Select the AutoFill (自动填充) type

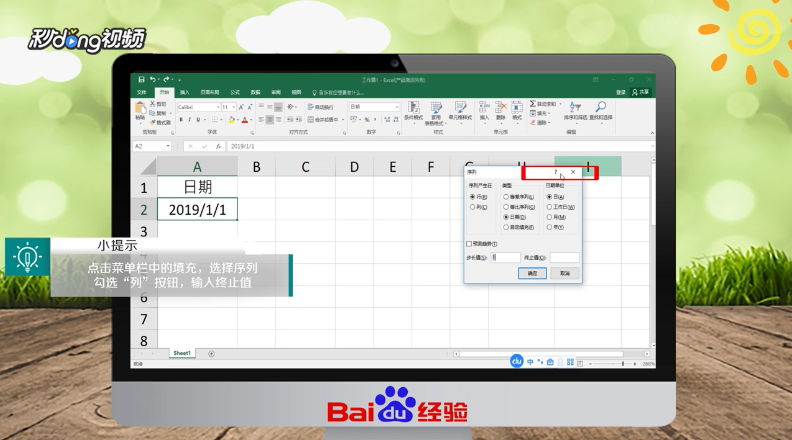point(506,227)
